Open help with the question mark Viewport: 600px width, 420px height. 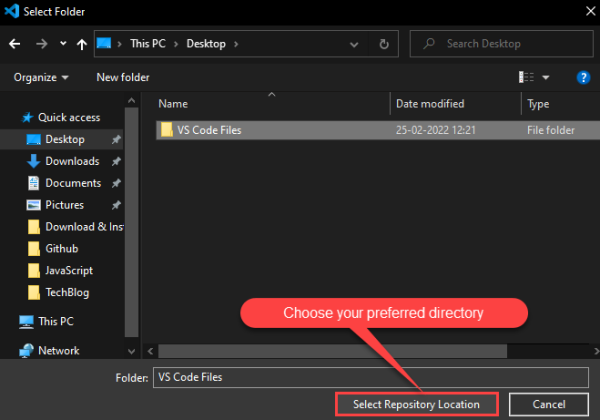tap(583, 78)
